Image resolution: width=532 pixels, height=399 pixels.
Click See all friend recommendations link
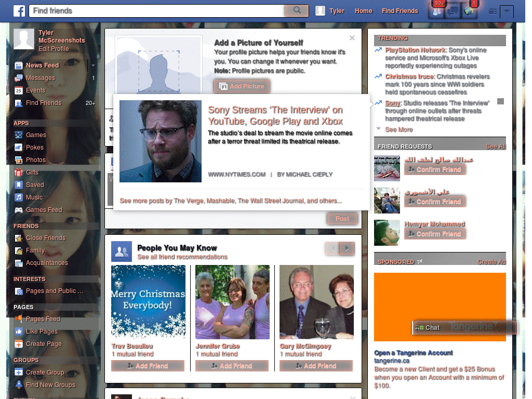point(182,257)
